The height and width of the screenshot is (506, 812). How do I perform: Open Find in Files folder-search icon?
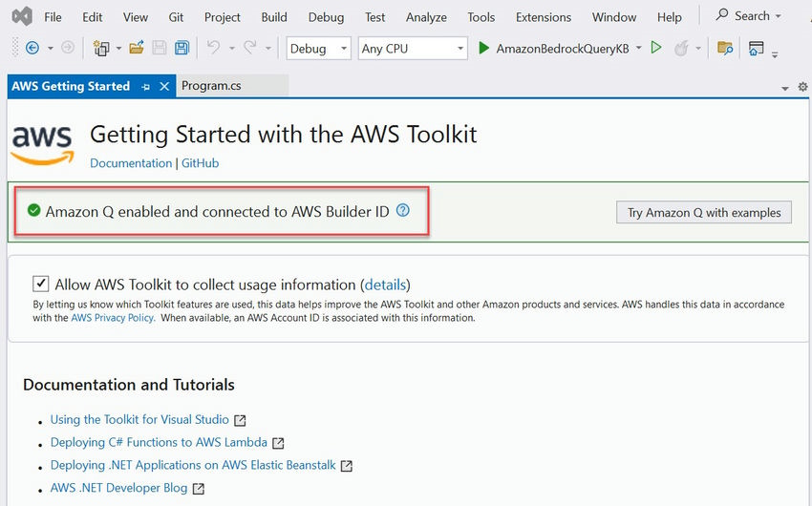(x=725, y=48)
